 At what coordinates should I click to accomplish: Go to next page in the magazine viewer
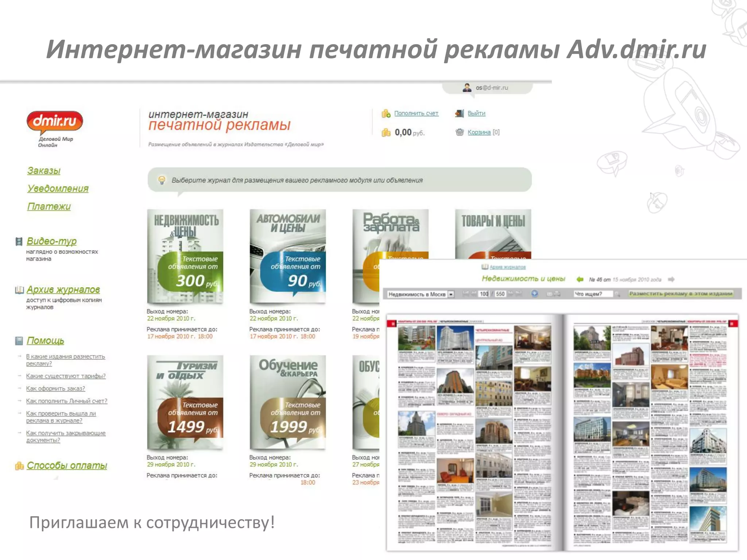pyautogui.click(x=511, y=293)
